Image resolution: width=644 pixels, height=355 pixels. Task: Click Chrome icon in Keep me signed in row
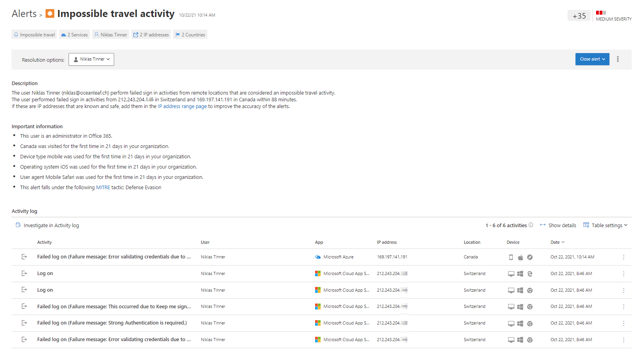point(530,307)
